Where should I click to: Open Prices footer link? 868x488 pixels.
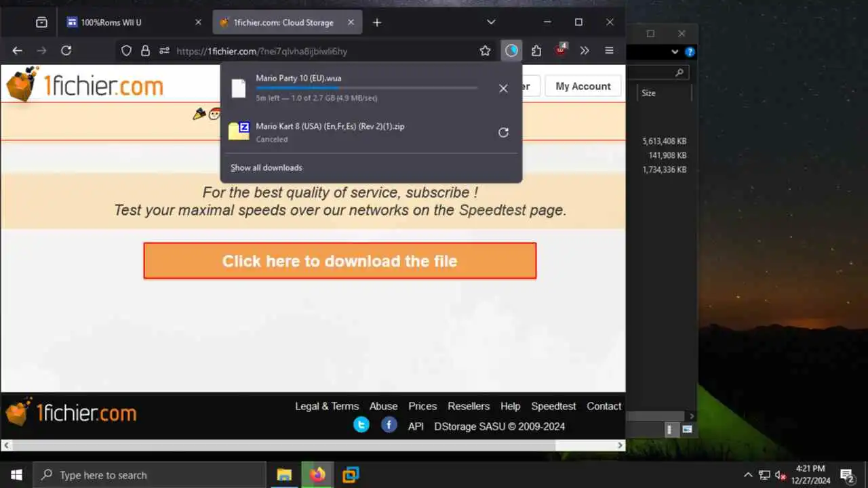pyautogui.click(x=422, y=406)
